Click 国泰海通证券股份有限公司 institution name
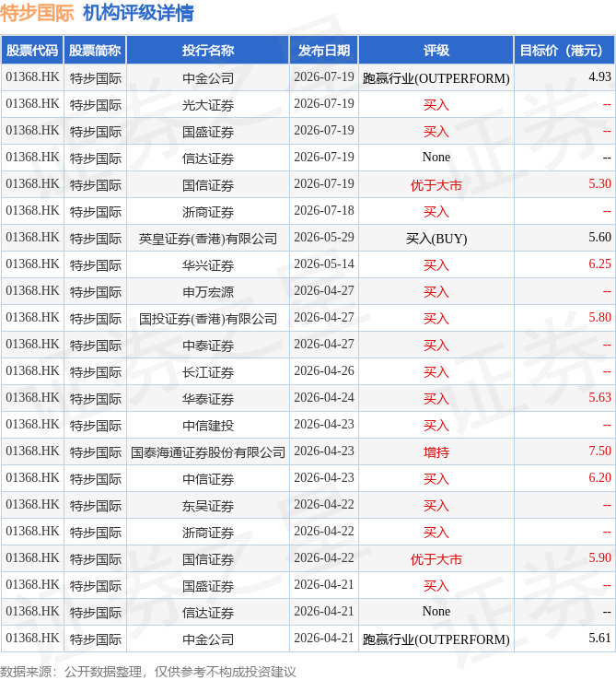 point(208,451)
